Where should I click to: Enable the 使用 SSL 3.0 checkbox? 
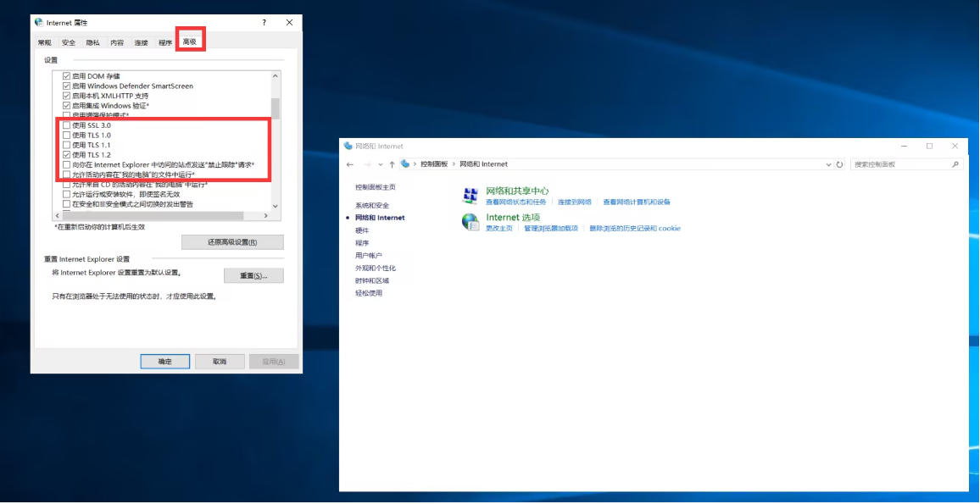[x=67, y=125]
